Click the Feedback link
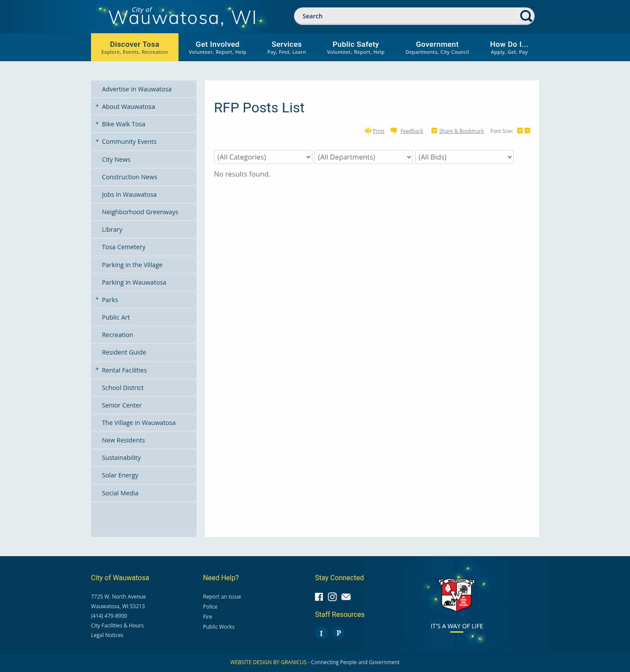The height and width of the screenshot is (672, 630). (412, 131)
